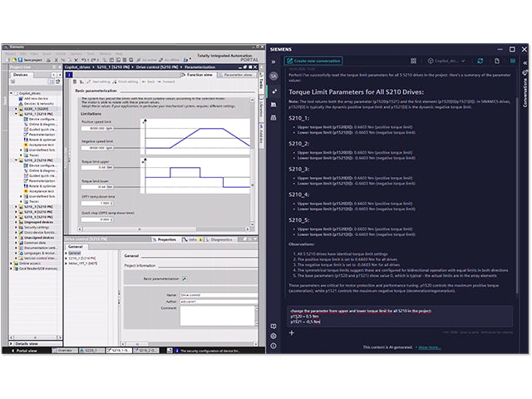The height and width of the screenshot is (399, 532).
Task: Open the settings gear in Copilot sidebar
Action: (x=273, y=336)
